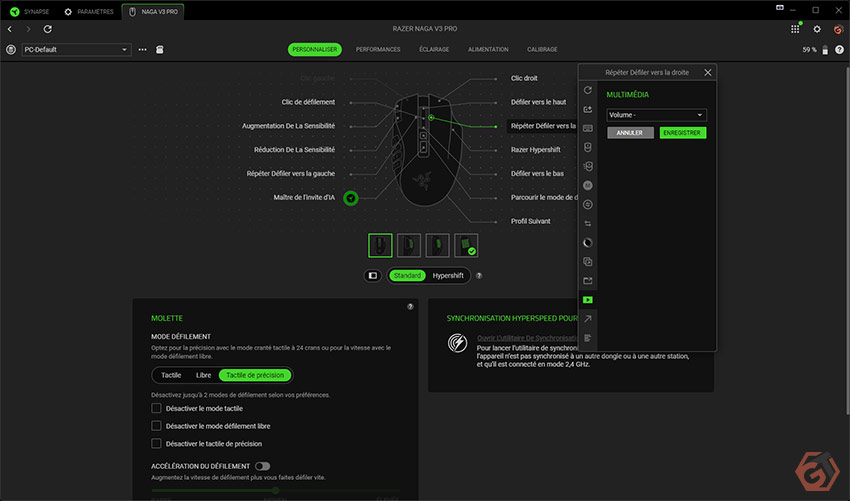850x501 pixels.
Task: Toggle the sidebar view icon beside Standard
Action: click(372, 275)
